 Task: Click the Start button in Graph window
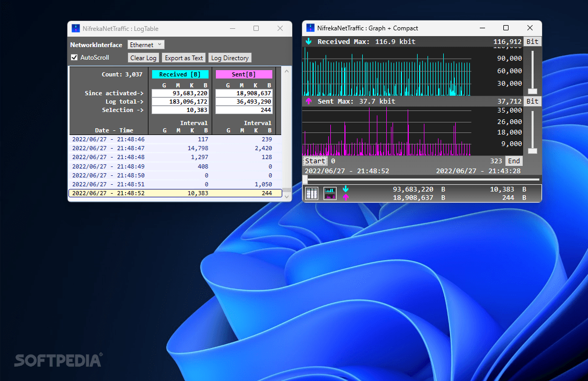click(x=315, y=161)
